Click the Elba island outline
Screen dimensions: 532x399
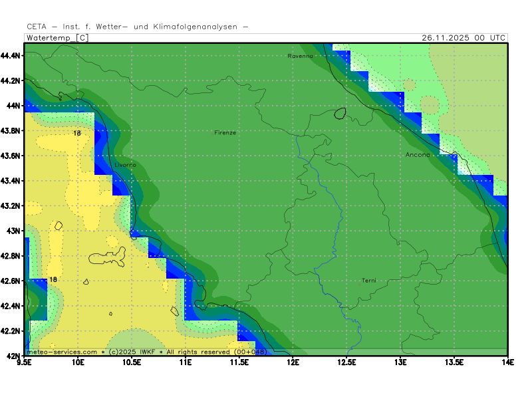click(108, 255)
